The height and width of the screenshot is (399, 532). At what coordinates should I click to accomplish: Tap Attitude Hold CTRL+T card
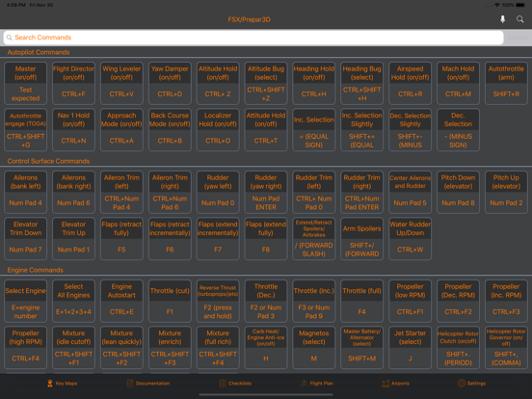click(266, 130)
